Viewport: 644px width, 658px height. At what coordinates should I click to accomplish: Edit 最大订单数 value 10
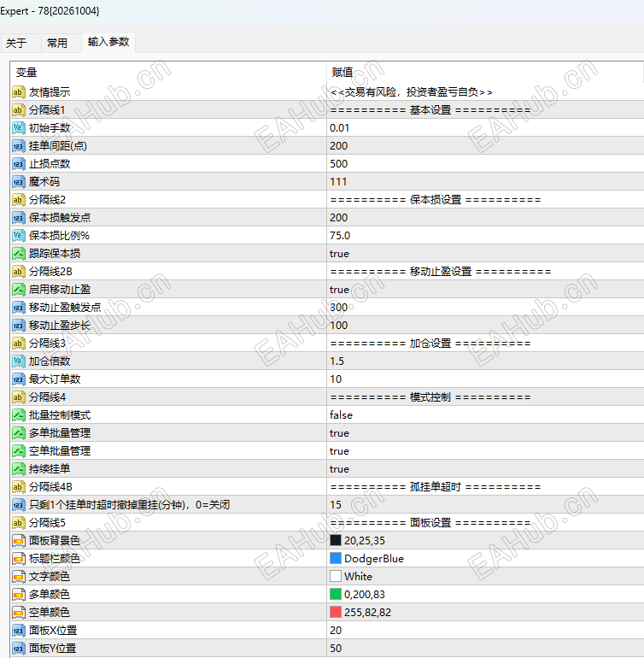click(x=336, y=379)
